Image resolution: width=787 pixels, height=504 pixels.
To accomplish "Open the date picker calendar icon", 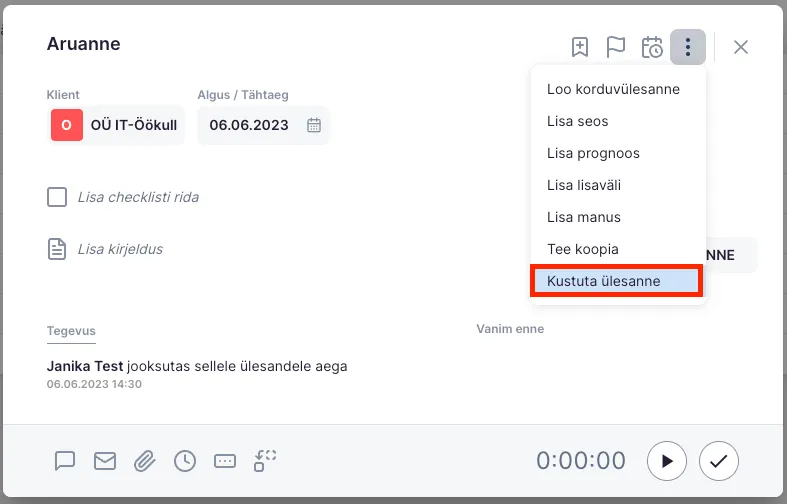I will [x=314, y=125].
